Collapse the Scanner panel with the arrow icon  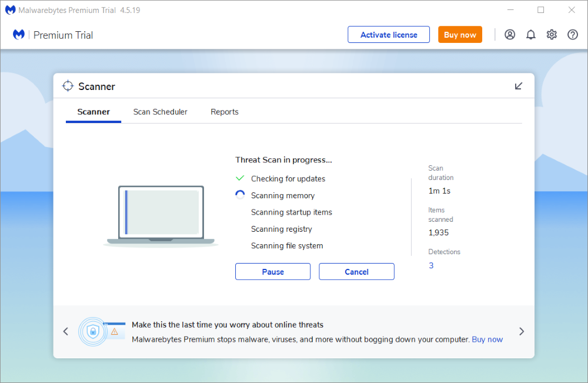tap(519, 86)
